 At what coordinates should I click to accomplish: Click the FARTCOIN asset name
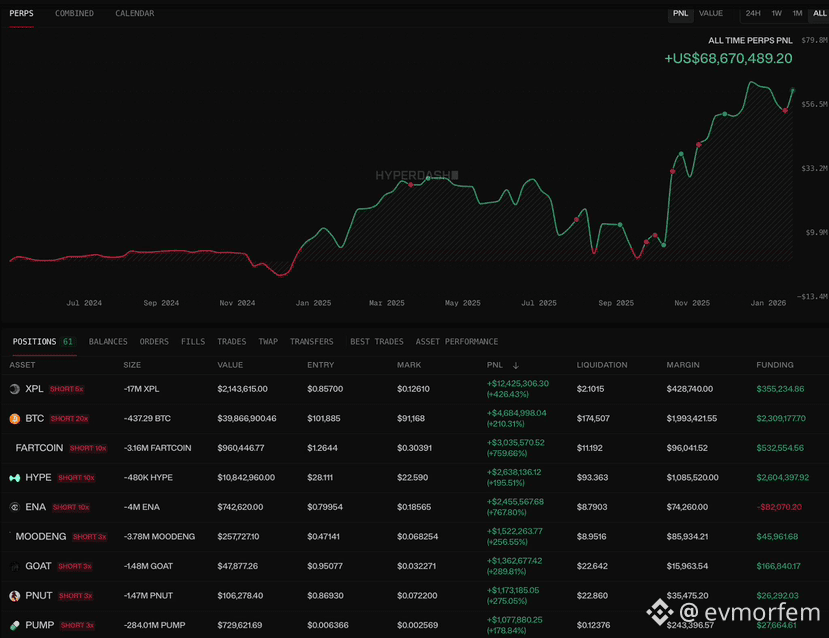click(x=39, y=448)
